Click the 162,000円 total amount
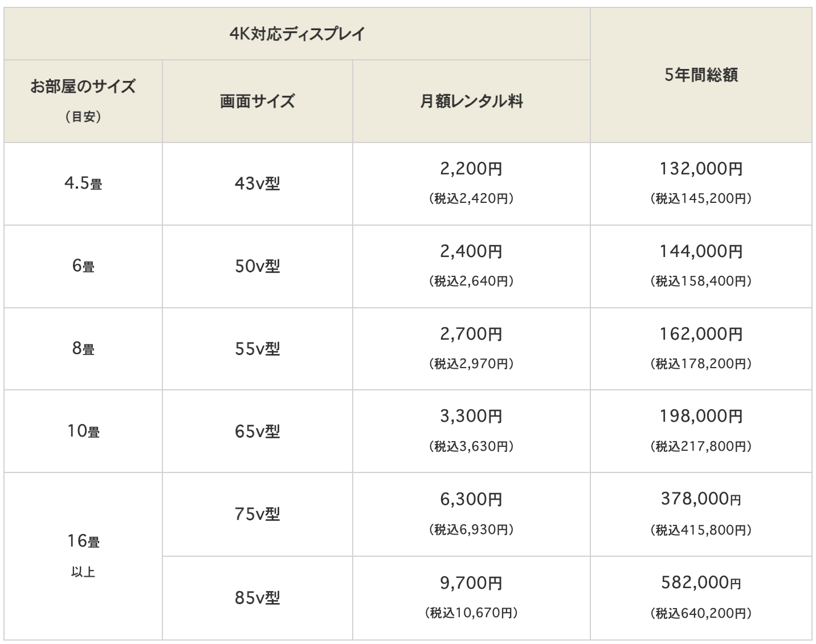The height and width of the screenshot is (644, 816). (x=701, y=333)
